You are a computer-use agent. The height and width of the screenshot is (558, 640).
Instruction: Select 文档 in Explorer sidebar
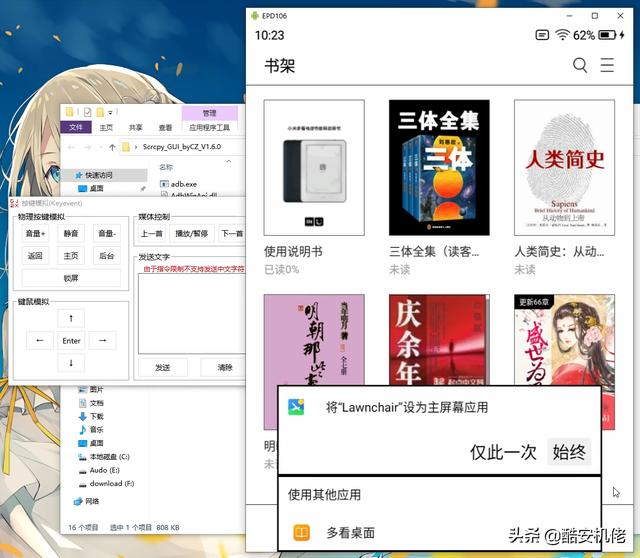point(91,403)
